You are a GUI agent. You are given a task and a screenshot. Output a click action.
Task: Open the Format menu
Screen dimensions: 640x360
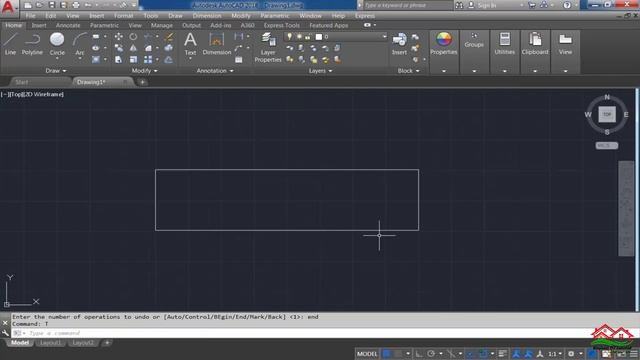pyautogui.click(x=123, y=16)
